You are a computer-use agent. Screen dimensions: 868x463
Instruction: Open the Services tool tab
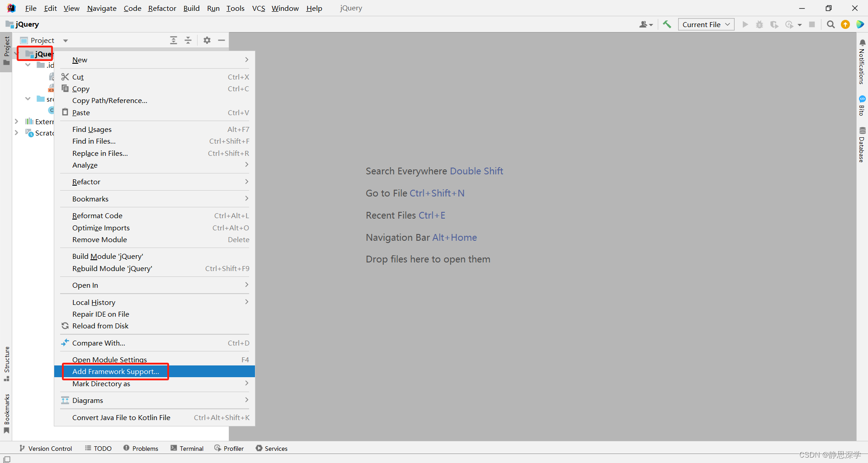(x=272, y=448)
